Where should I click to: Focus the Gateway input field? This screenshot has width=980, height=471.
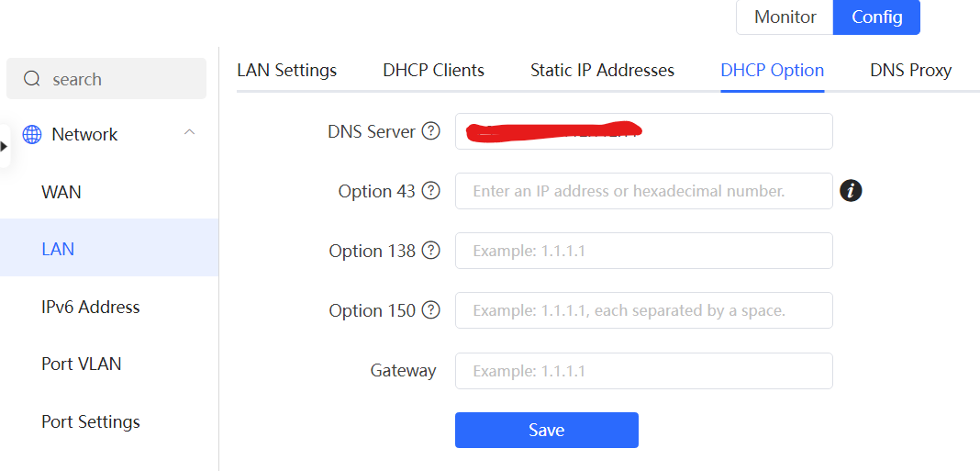click(643, 371)
